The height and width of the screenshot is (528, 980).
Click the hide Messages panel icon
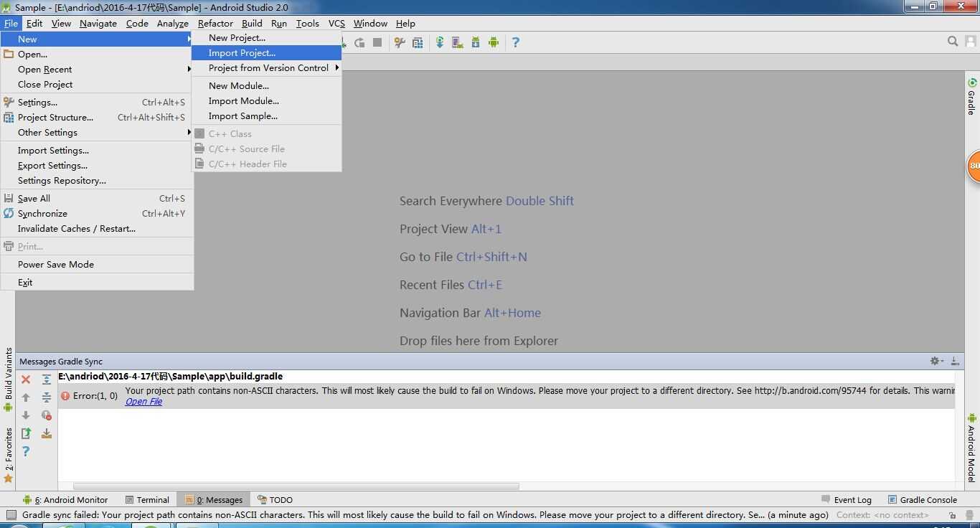point(955,361)
